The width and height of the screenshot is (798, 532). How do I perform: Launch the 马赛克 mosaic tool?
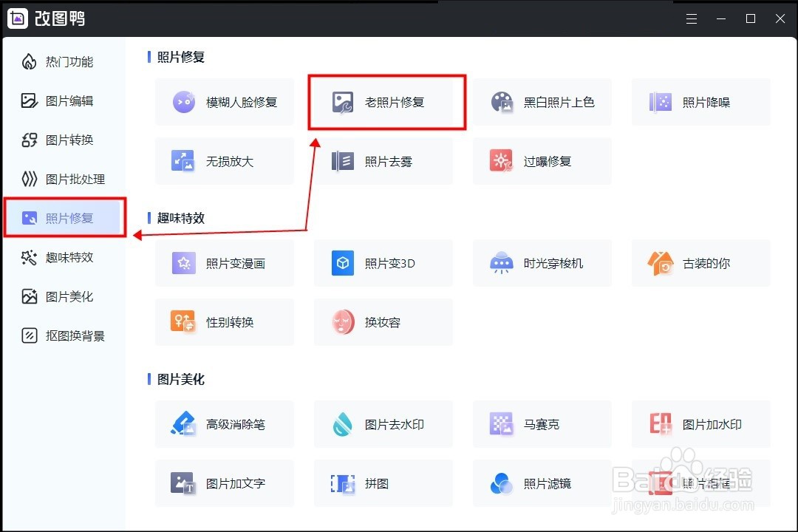542,424
